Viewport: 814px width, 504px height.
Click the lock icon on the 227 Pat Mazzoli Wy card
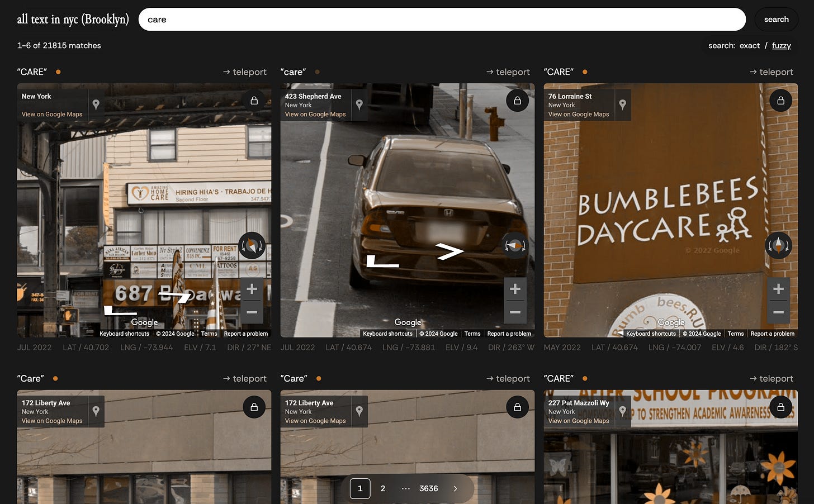(x=781, y=407)
